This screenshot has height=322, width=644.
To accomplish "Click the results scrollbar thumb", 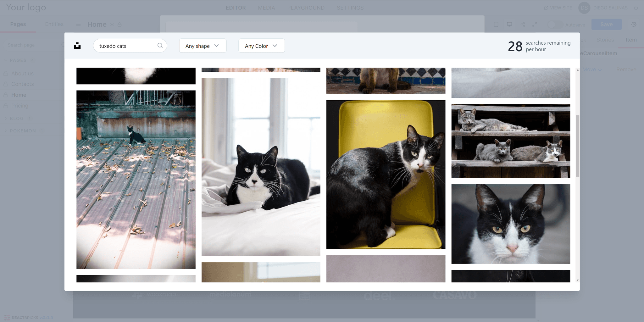I will [578, 146].
